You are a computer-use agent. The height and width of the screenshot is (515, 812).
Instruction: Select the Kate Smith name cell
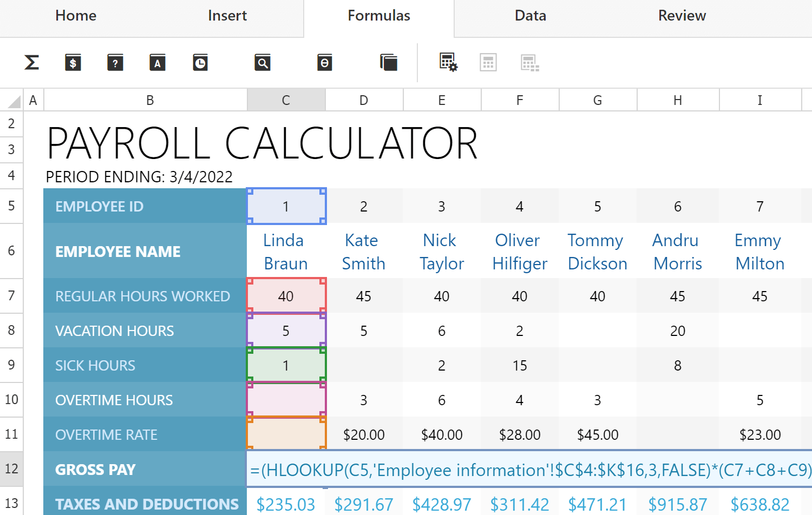click(x=364, y=252)
